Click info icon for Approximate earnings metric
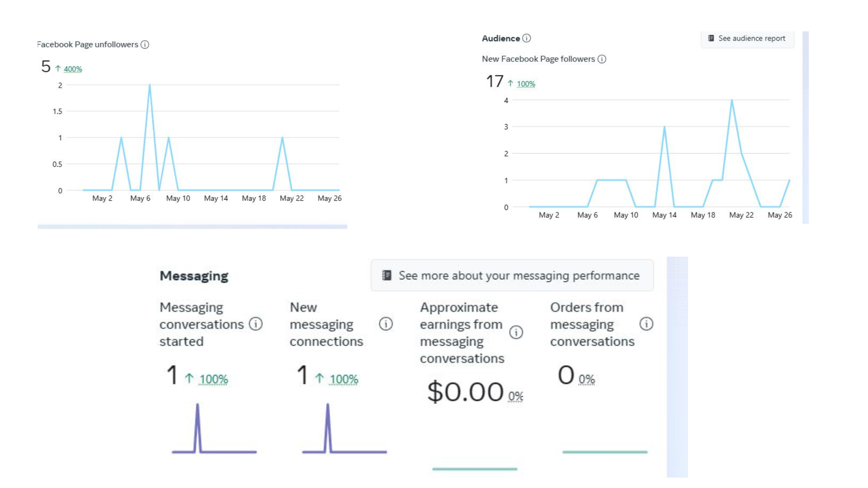868x488 pixels. 516,333
